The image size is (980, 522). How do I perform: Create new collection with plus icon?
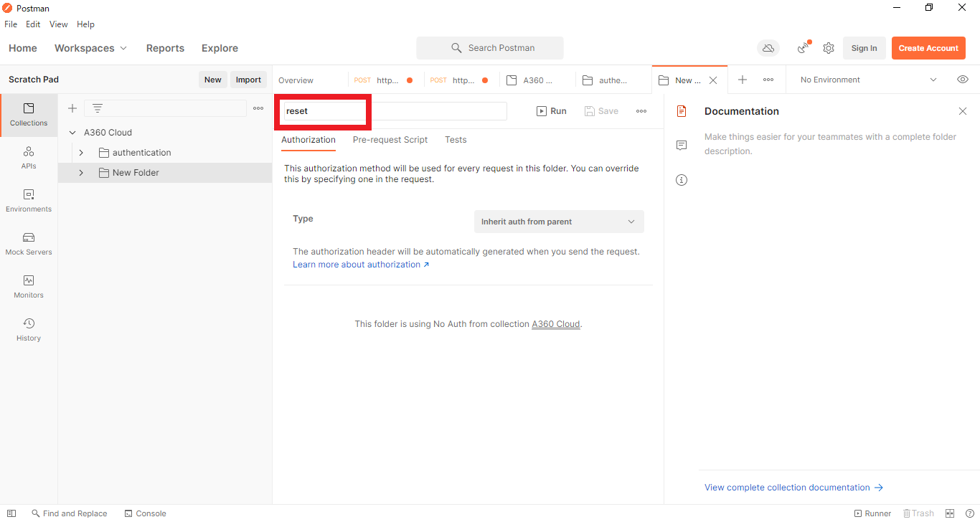(72, 108)
